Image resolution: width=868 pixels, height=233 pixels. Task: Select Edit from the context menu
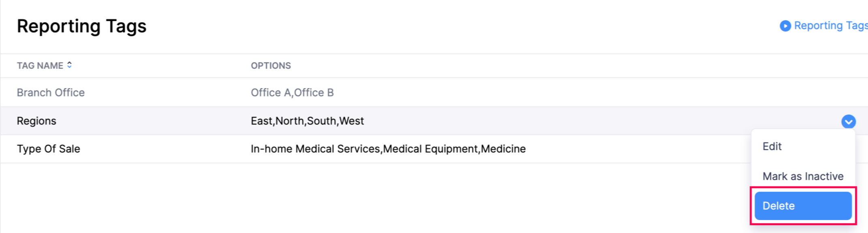[772, 146]
